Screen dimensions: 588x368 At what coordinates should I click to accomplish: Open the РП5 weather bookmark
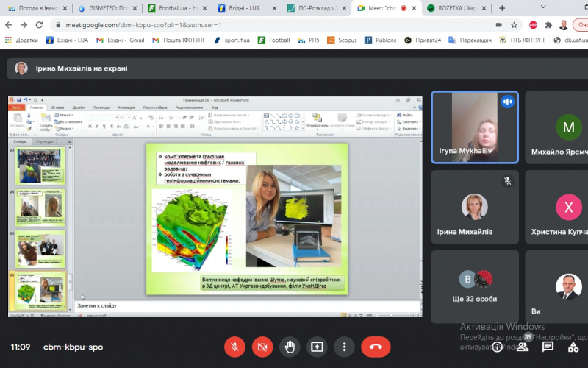[308, 40]
